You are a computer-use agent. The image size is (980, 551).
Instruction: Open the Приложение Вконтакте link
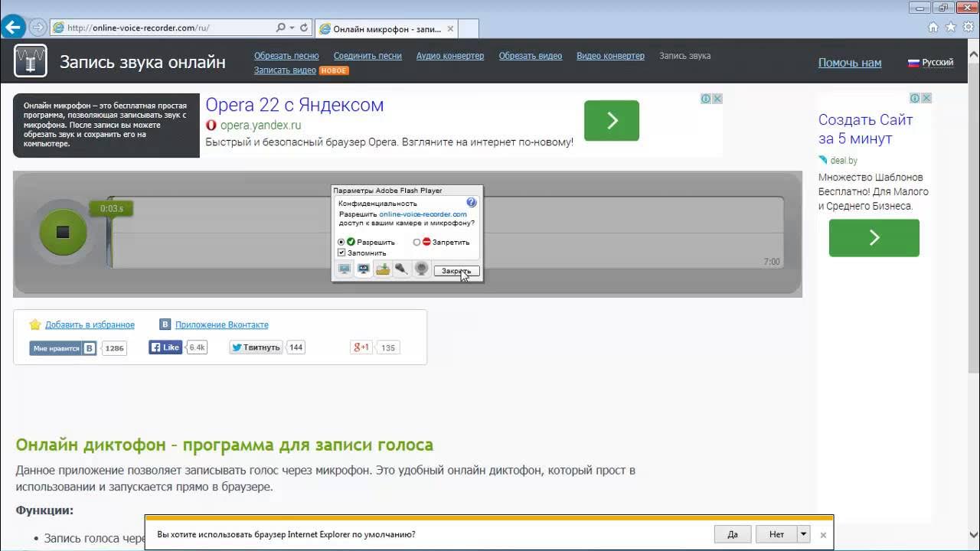pos(222,324)
